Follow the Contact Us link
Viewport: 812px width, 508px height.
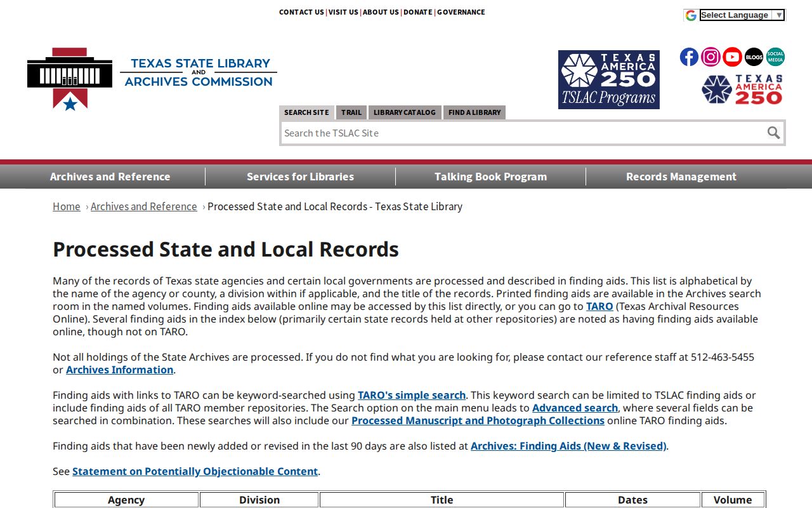[x=301, y=12]
